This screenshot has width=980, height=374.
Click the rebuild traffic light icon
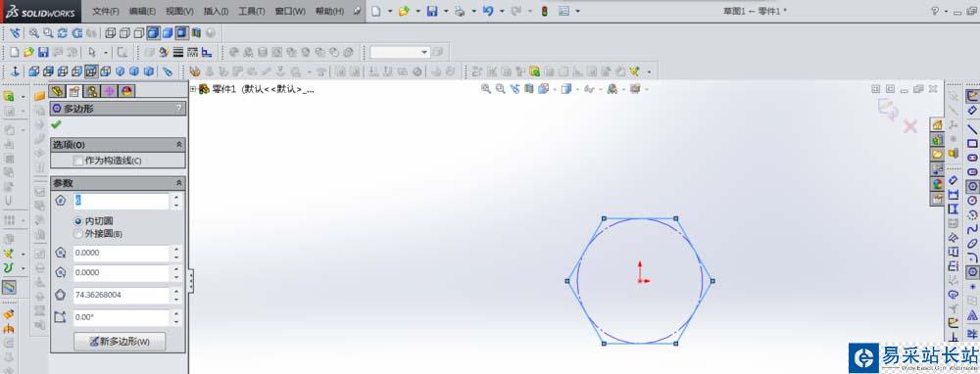(544, 11)
